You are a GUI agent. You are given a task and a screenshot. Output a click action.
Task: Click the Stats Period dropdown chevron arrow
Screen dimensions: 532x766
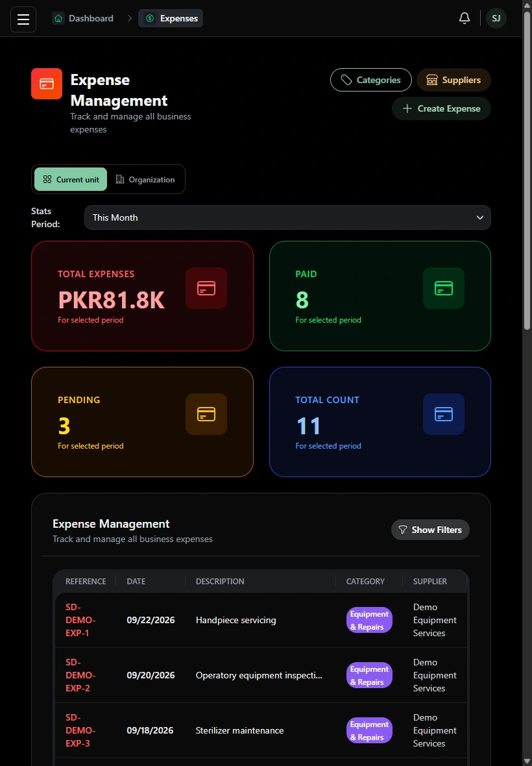[x=480, y=218]
